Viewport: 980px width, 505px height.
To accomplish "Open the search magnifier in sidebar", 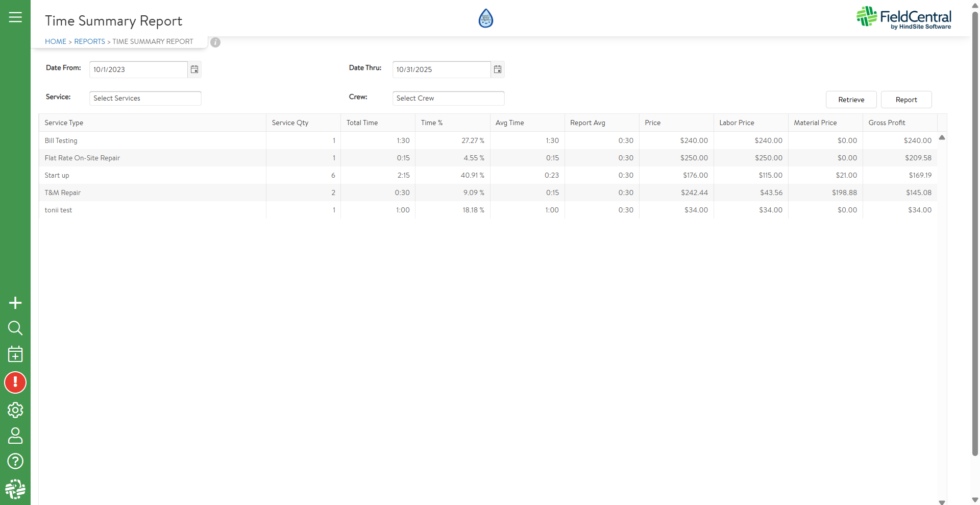I will pyautogui.click(x=15, y=328).
